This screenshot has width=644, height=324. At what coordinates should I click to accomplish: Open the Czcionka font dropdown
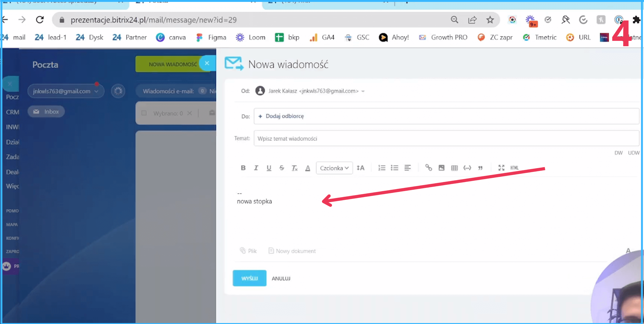pos(334,168)
